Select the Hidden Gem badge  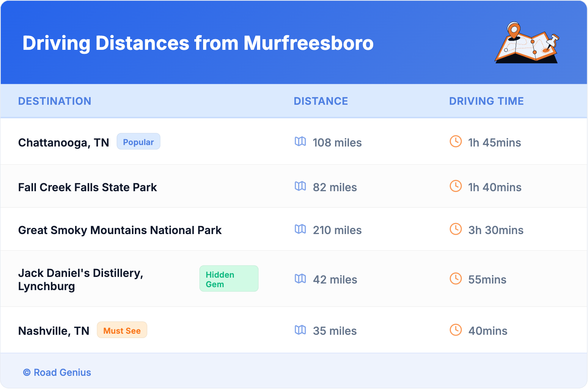point(229,279)
